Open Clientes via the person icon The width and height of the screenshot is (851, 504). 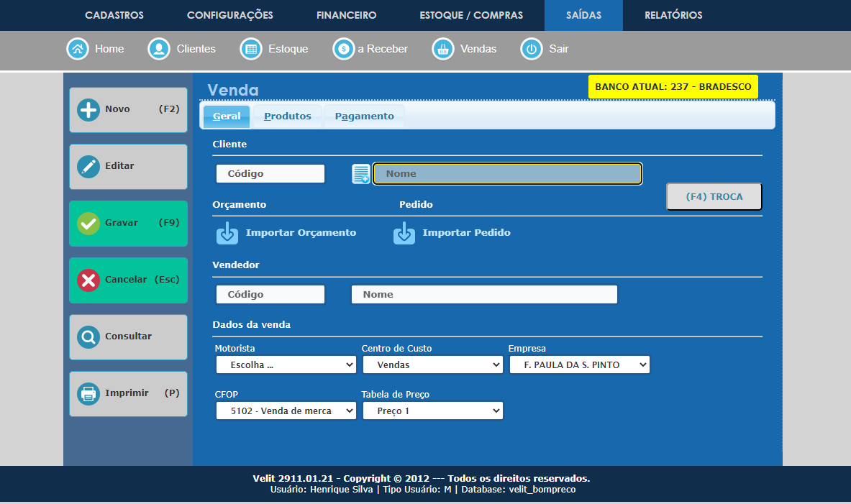(158, 49)
